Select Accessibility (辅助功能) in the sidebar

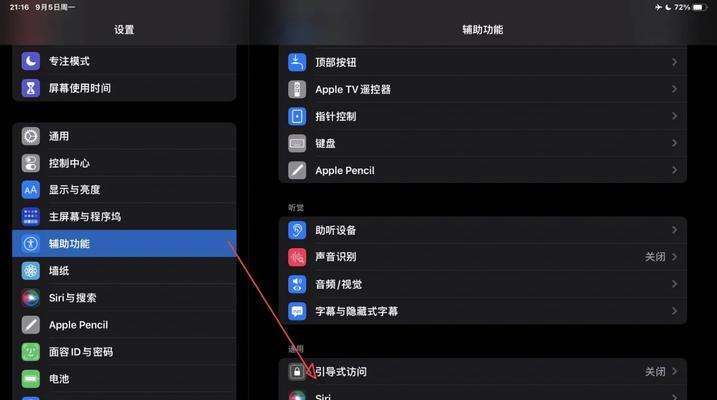coord(124,243)
